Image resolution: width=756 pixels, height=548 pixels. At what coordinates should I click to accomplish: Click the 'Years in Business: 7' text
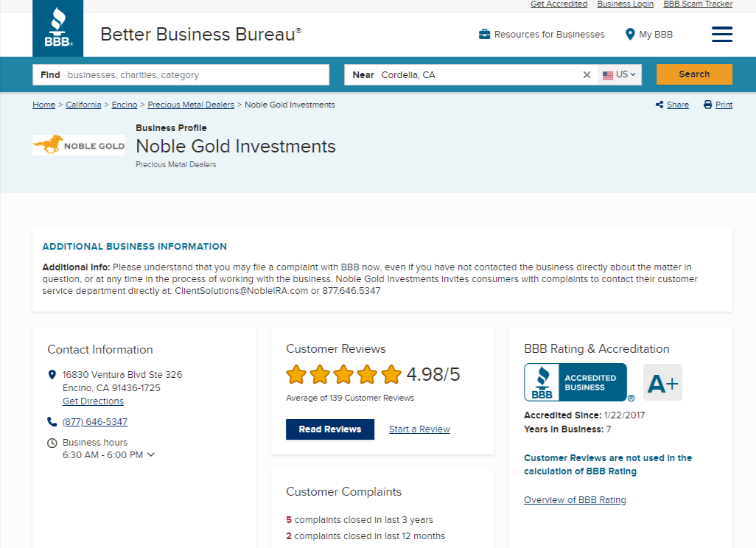pyautogui.click(x=567, y=429)
